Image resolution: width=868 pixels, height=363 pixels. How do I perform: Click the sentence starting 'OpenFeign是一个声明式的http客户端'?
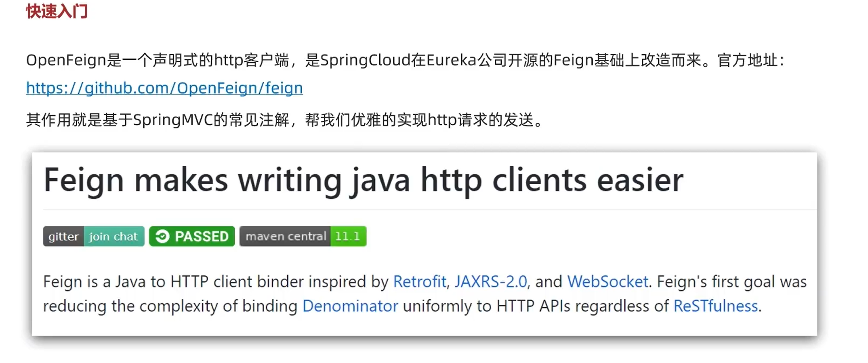405,60
